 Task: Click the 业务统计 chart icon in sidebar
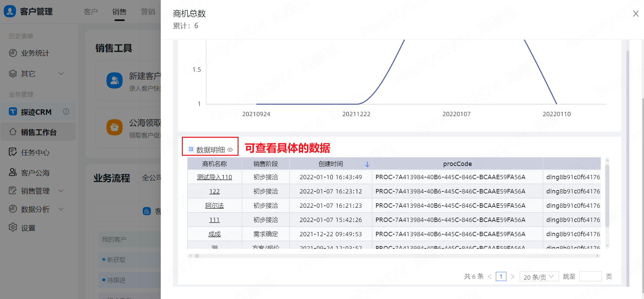[13, 53]
